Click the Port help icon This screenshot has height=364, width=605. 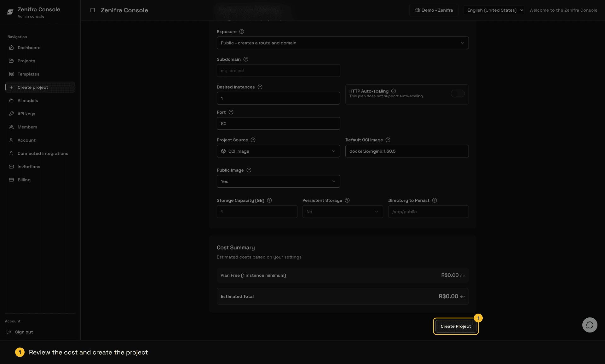[x=231, y=112]
